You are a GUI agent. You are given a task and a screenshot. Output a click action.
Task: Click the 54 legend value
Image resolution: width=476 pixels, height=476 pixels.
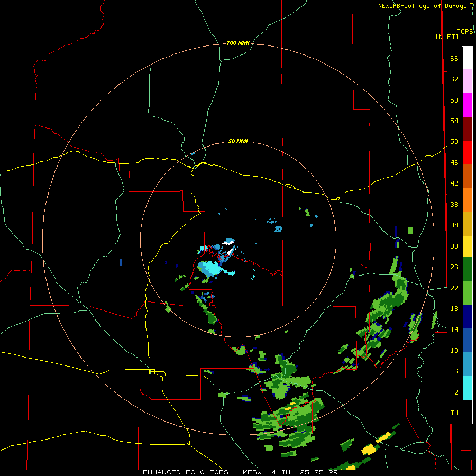[454, 121]
